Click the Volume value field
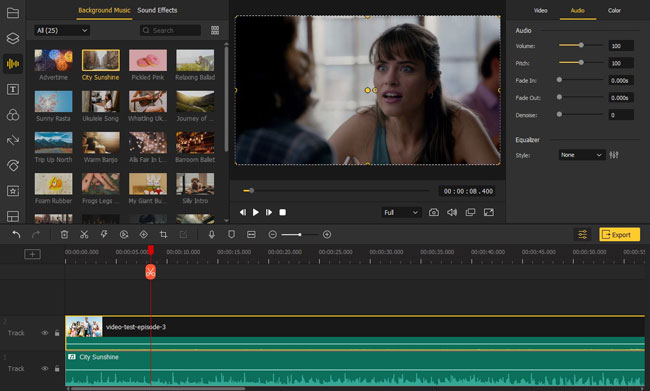The height and width of the screenshot is (391, 650). click(x=621, y=46)
